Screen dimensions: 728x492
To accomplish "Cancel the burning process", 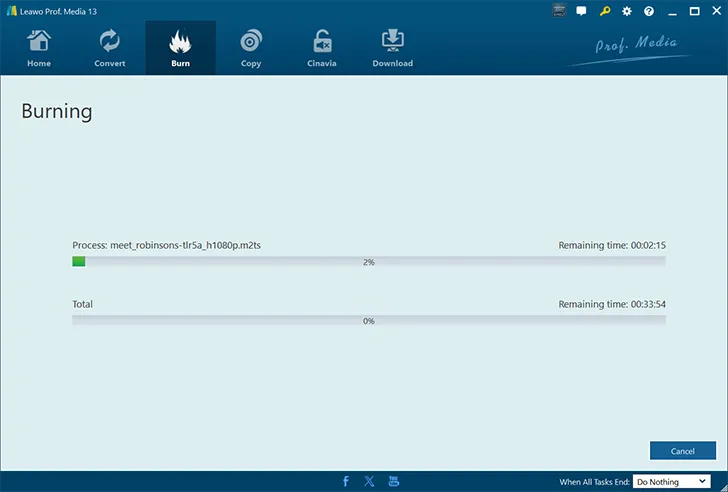I will 682,451.
